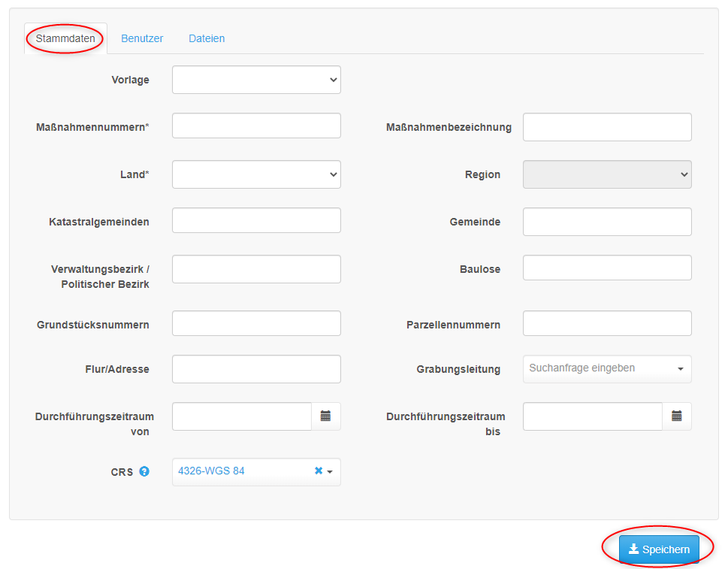The image size is (728, 569).
Task: Expand the CRS dropdown caret
Action: (x=330, y=472)
